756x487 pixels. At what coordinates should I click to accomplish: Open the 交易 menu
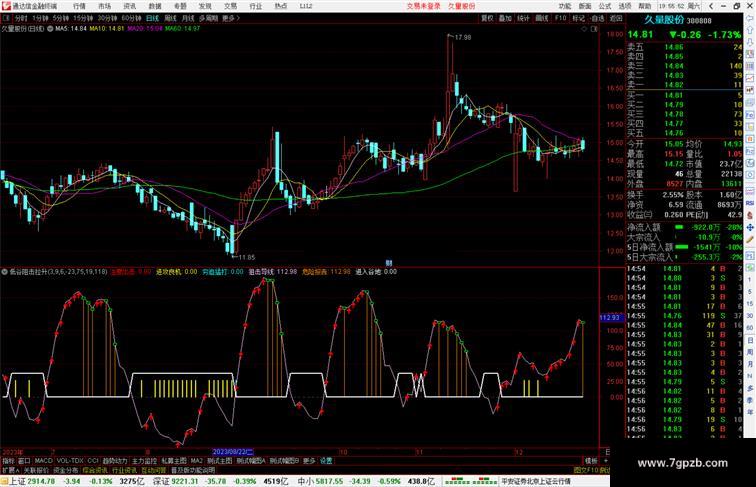tap(230, 6)
